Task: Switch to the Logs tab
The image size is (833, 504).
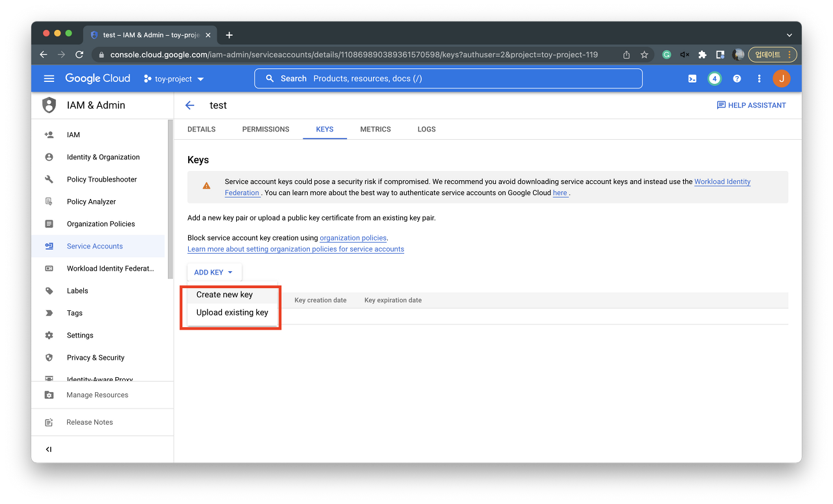Action: pyautogui.click(x=427, y=129)
